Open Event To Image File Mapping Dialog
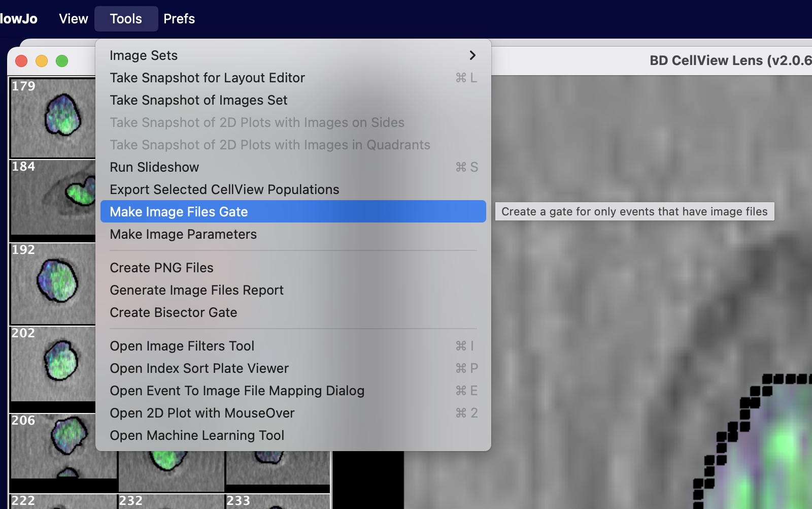Viewport: 812px width, 509px height. [x=293, y=391]
